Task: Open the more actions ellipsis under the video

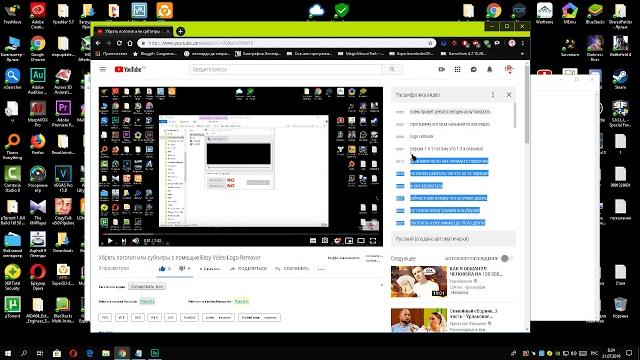Action: click(x=321, y=269)
